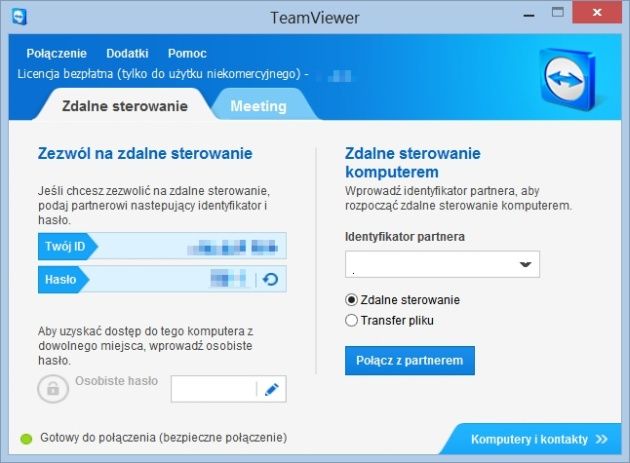This screenshot has width=630, height=463.
Task: Minimize the TeamViewer window
Action: [x=529, y=15]
